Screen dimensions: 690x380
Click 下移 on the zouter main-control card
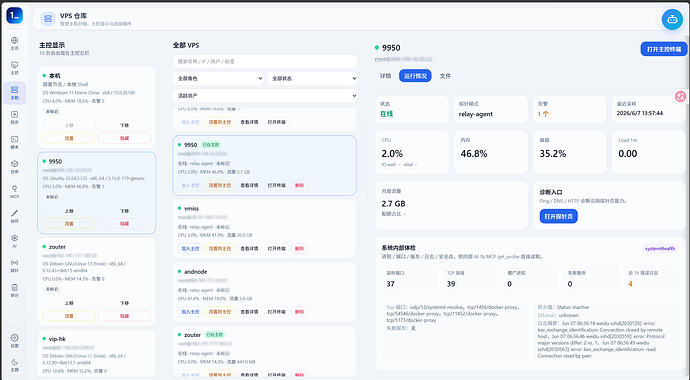coord(125,303)
